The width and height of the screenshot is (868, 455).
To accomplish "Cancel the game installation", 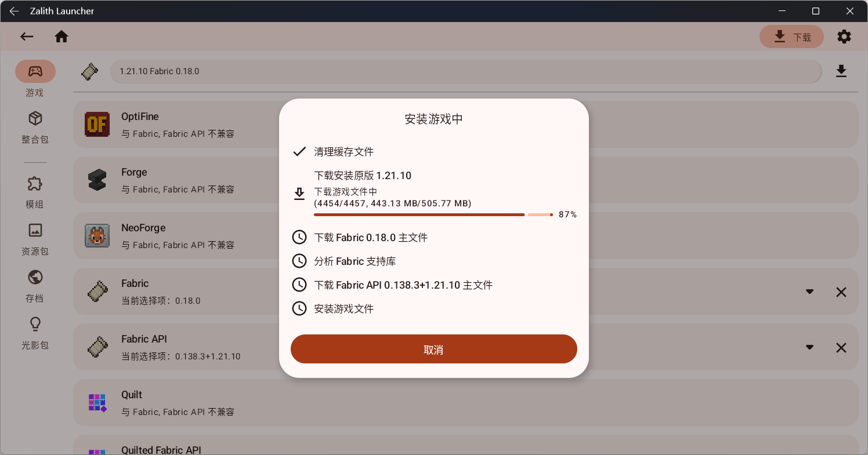I will pos(433,349).
